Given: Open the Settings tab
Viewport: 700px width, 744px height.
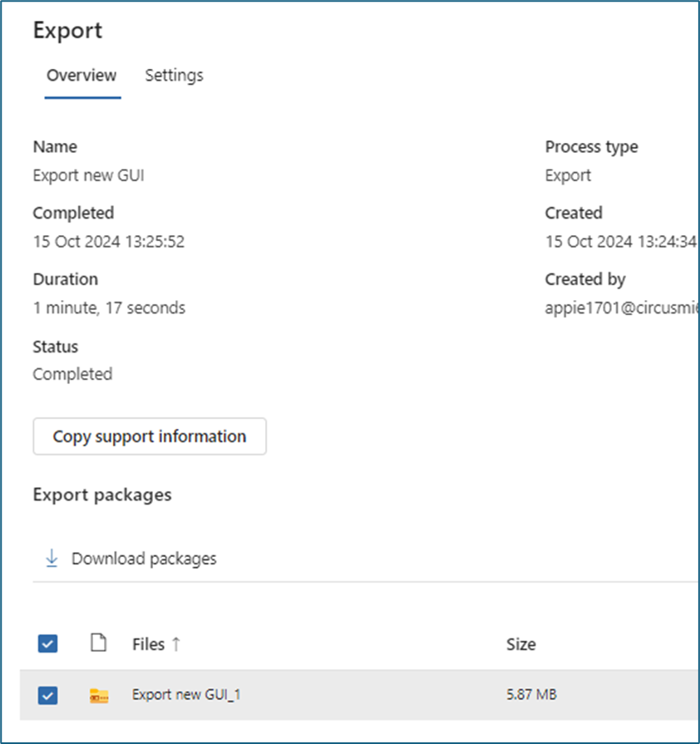Looking at the screenshot, I should click(x=174, y=76).
